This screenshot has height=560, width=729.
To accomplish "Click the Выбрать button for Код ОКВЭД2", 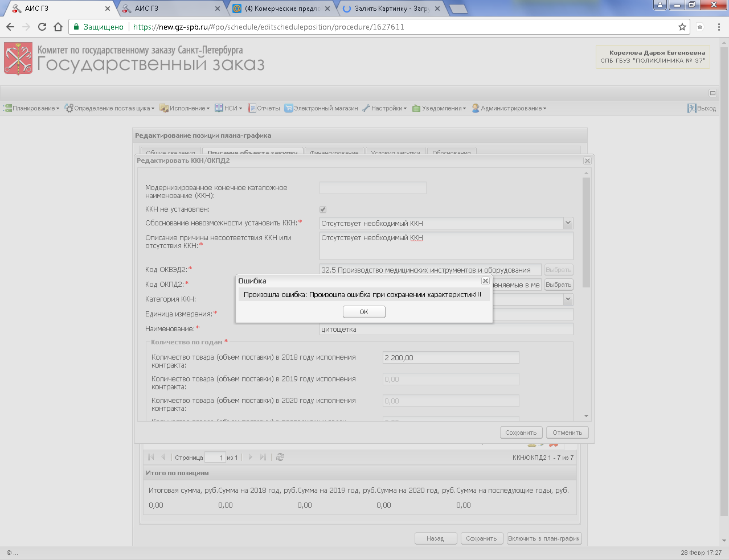I will pyautogui.click(x=558, y=270).
